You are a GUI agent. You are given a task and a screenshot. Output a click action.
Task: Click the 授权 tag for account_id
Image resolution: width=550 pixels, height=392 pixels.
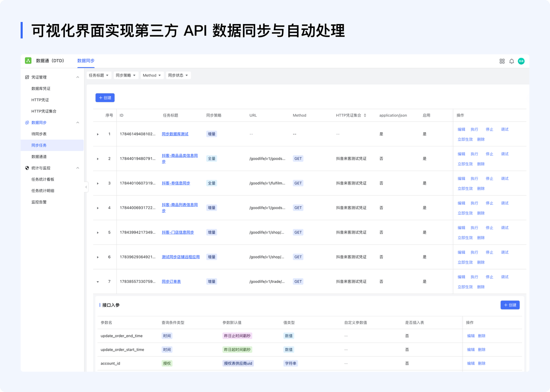[x=167, y=363]
